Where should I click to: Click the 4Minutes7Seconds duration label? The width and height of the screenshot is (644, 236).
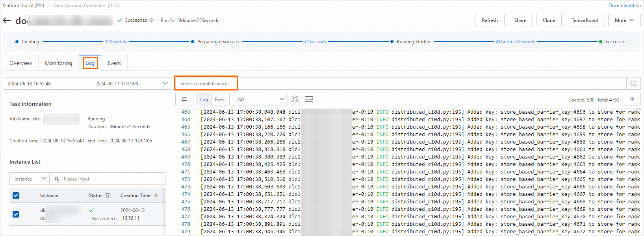coord(515,42)
